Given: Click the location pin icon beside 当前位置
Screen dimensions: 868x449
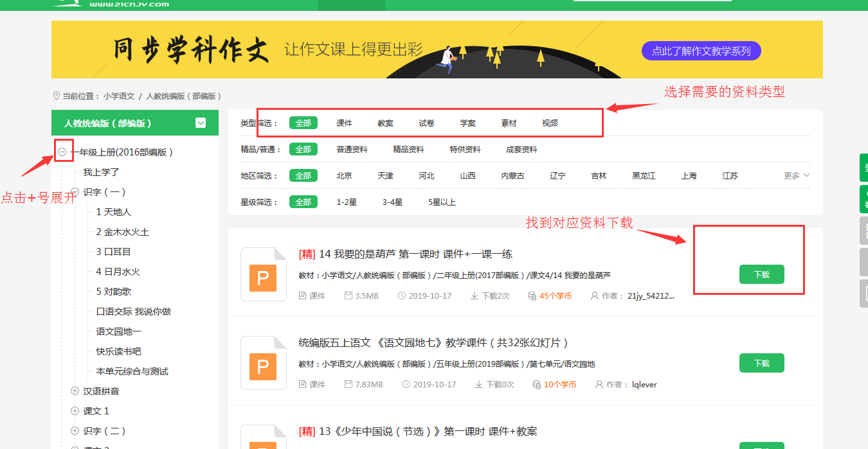Looking at the screenshot, I should 56,96.
